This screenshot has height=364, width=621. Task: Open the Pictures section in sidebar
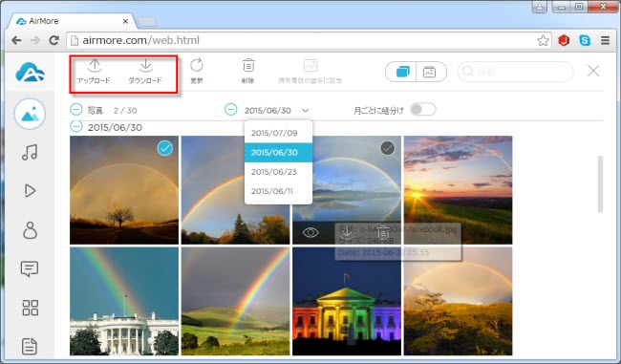(x=31, y=114)
